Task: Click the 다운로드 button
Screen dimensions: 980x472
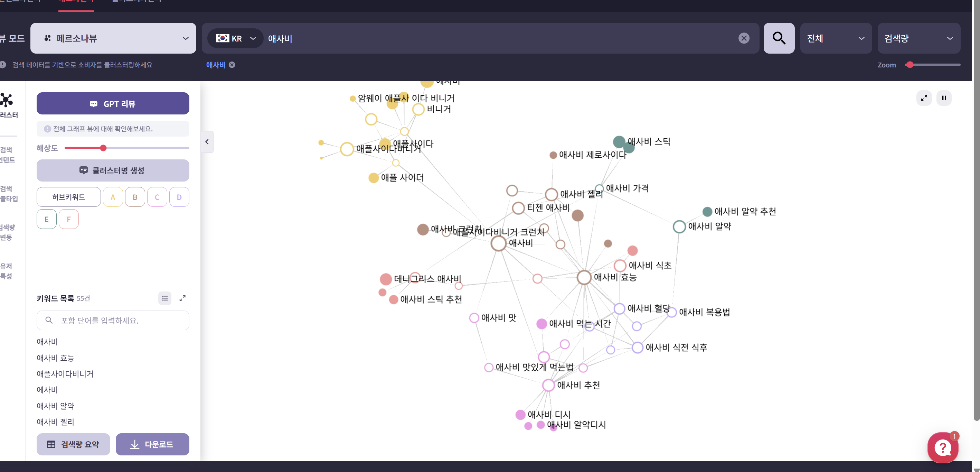Action: 152,444
